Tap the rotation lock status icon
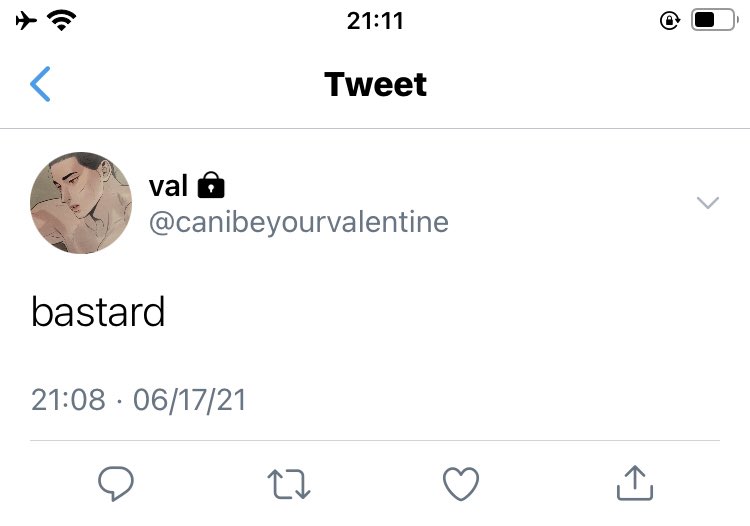Screen dimensions: 750x526 tap(670, 21)
